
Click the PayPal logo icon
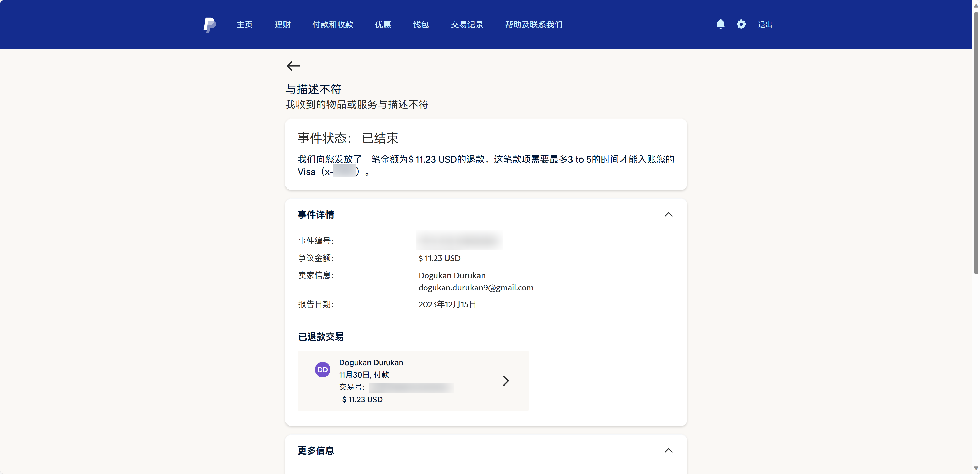coord(210,25)
